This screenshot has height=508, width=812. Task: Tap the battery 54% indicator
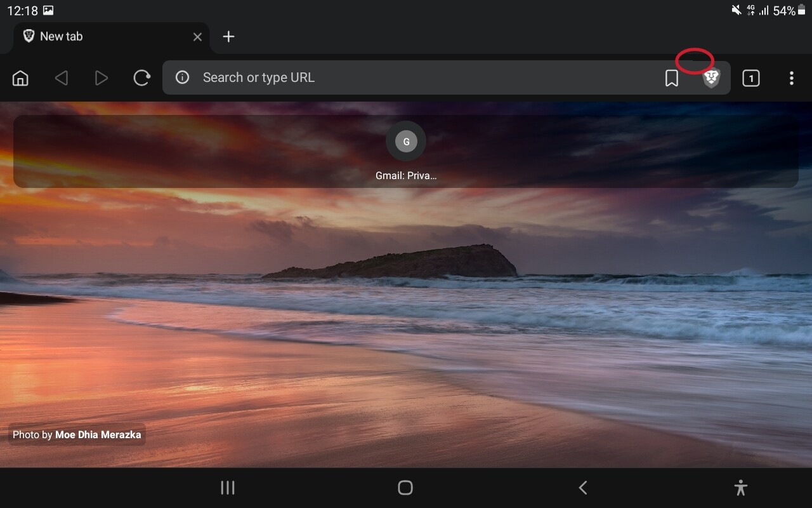pos(789,11)
